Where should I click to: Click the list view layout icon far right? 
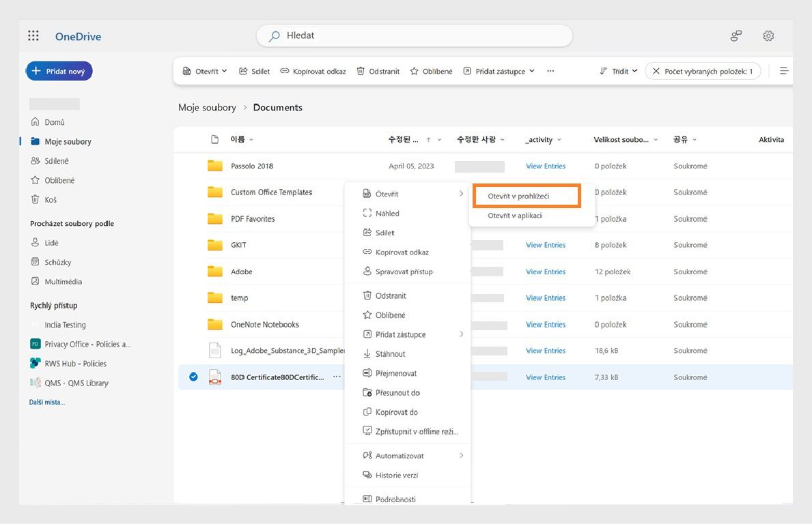(783, 70)
